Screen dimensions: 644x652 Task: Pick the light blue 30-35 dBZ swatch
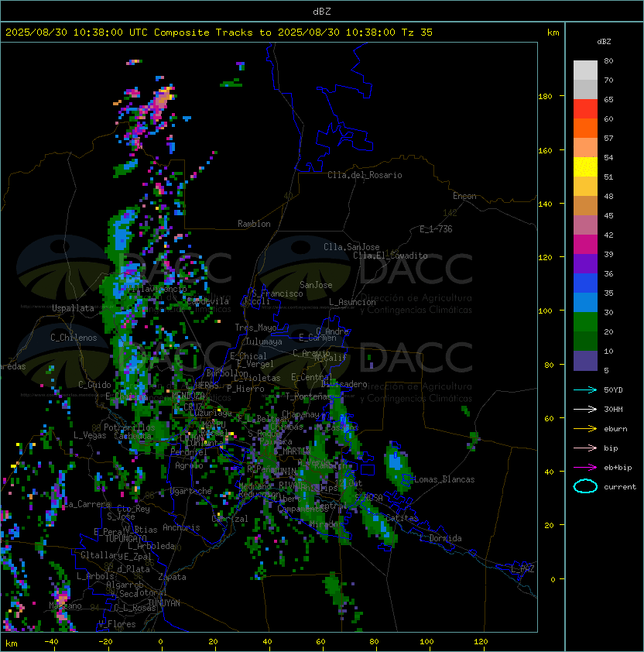tap(585, 302)
